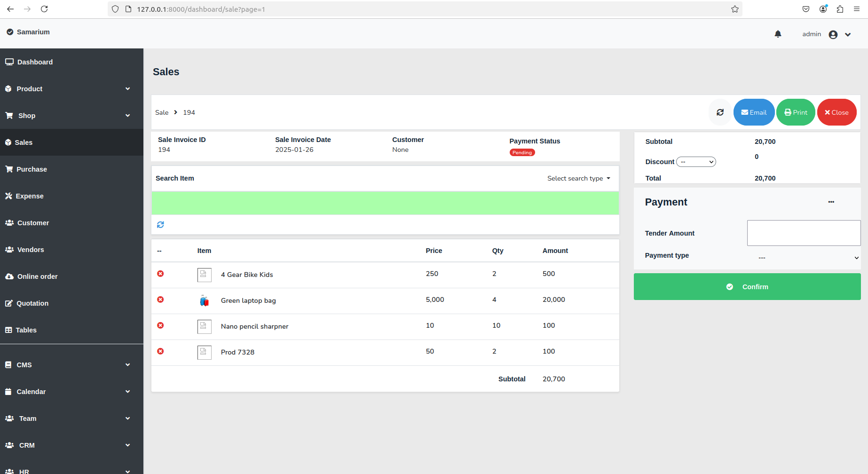Screen dimensions: 868x474
Task: Click Prod 7328 image placeholder
Action: coord(204,352)
